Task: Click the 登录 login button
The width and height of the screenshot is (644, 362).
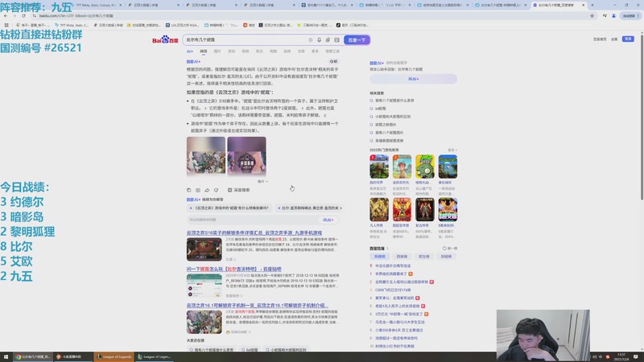Action: point(628,39)
